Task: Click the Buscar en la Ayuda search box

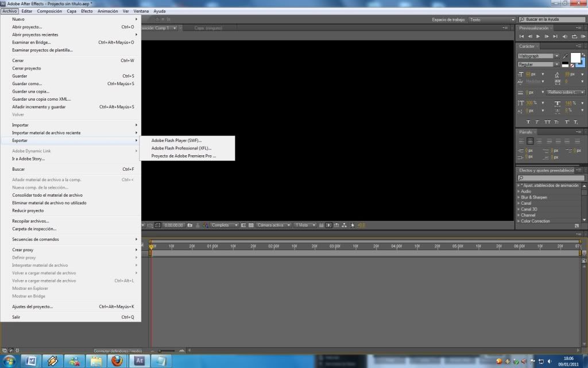Action: coord(552,19)
